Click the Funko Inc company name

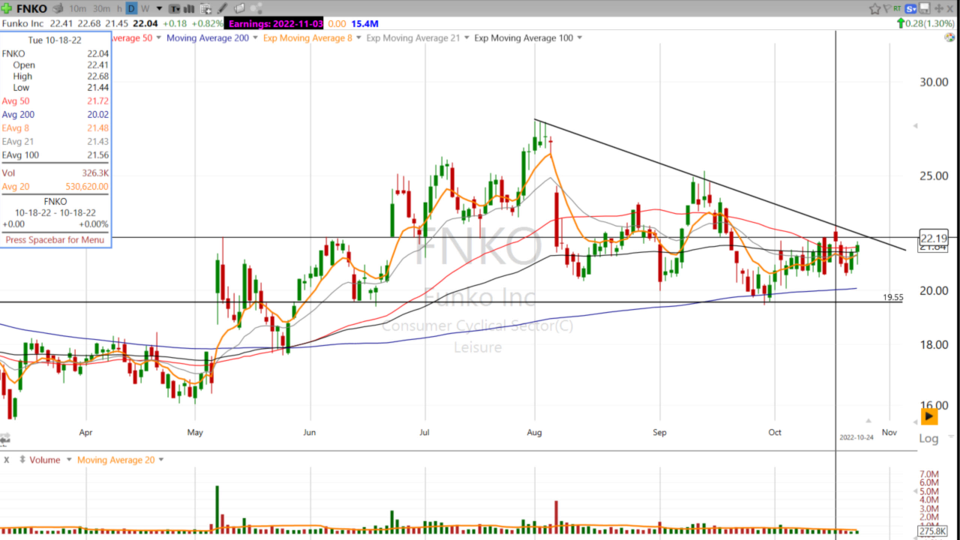pyautogui.click(x=23, y=24)
